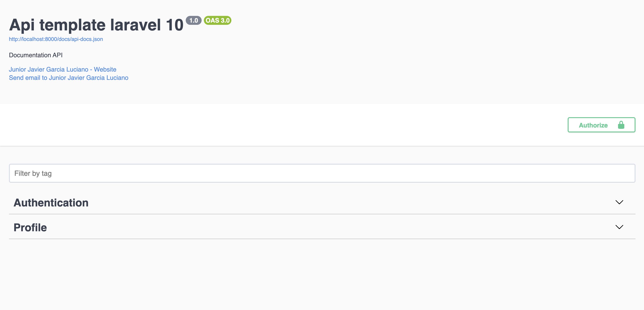The image size is (644, 310).
Task: Click the word 'template' in page title
Action: (x=73, y=25)
